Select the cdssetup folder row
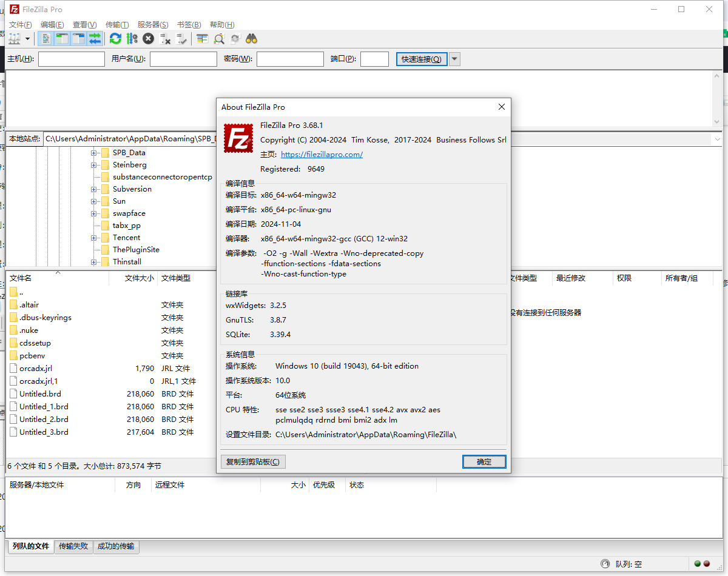The width and height of the screenshot is (728, 576). [x=109, y=343]
